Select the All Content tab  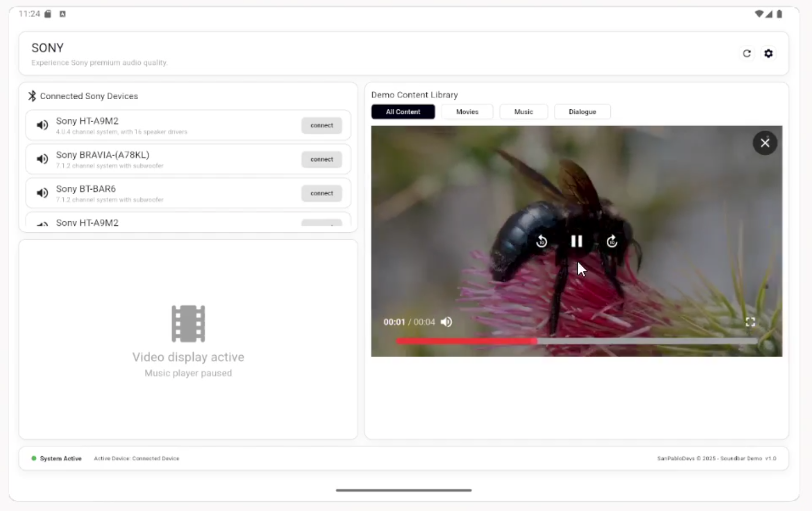point(403,112)
